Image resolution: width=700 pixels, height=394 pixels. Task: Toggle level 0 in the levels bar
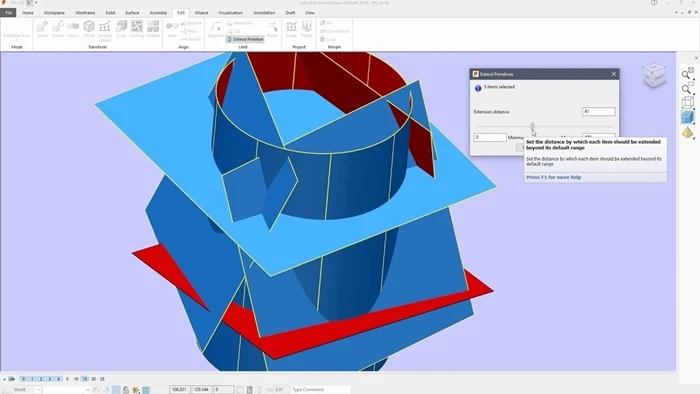click(24, 379)
